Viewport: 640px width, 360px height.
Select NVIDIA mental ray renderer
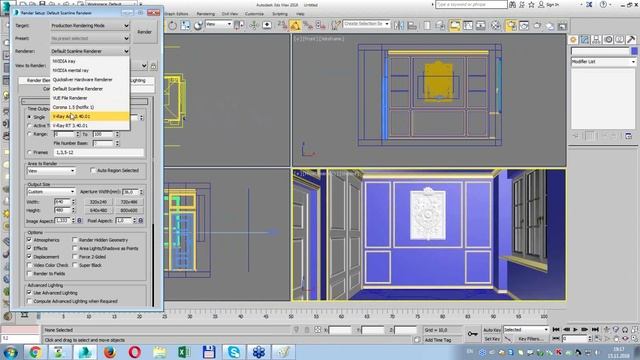(x=90, y=70)
